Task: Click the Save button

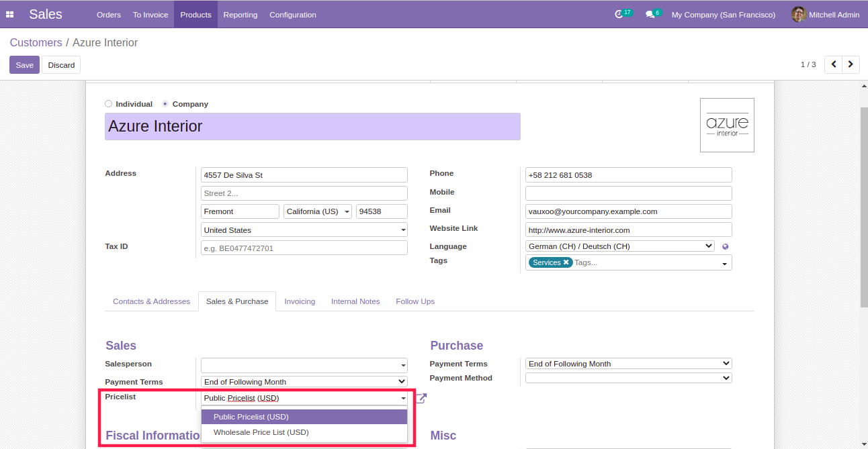Action: click(x=25, y=65)
